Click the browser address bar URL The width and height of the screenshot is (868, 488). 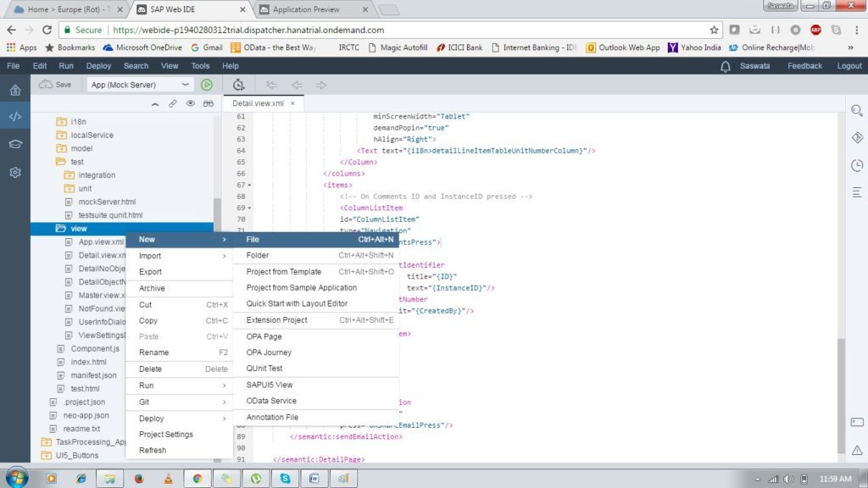(248, 30)
